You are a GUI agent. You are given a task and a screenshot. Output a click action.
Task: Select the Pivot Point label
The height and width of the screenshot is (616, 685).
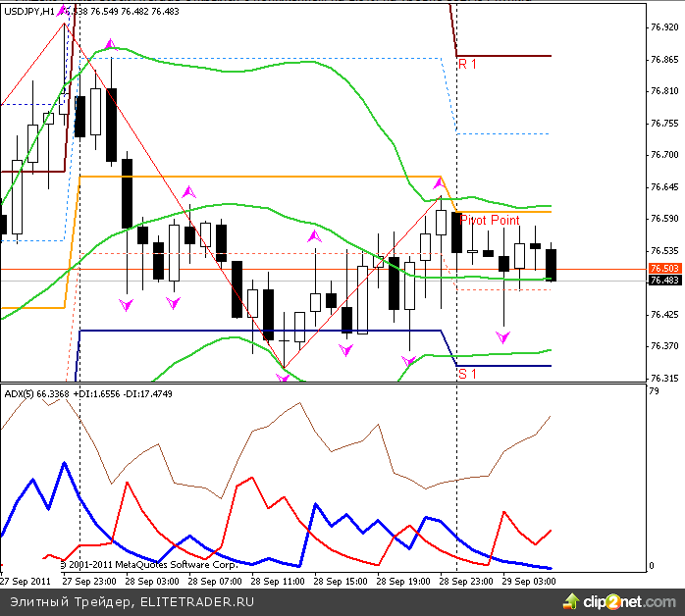[x=490, y=221]
